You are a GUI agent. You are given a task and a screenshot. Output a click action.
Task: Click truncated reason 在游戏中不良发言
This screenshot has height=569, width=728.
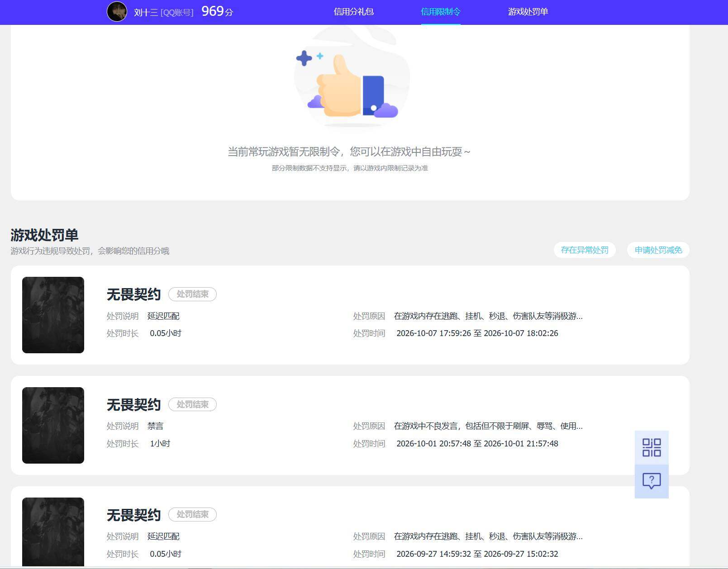[488, 426]
